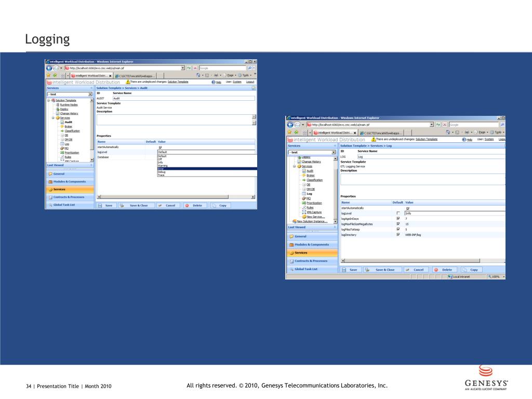
Task: Open Change History in the Log window tree
Action: pos(311,162)
